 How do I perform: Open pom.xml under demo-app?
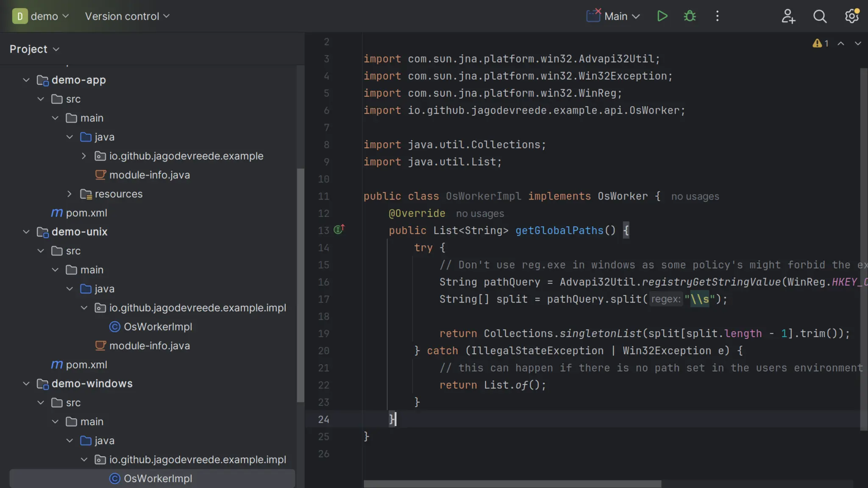click(x=86, y=213)
